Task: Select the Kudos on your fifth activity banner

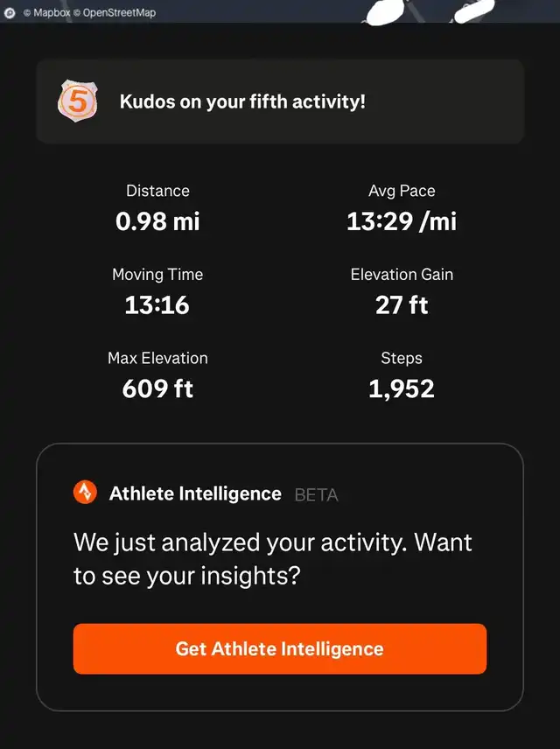Action: click(280, 101)
